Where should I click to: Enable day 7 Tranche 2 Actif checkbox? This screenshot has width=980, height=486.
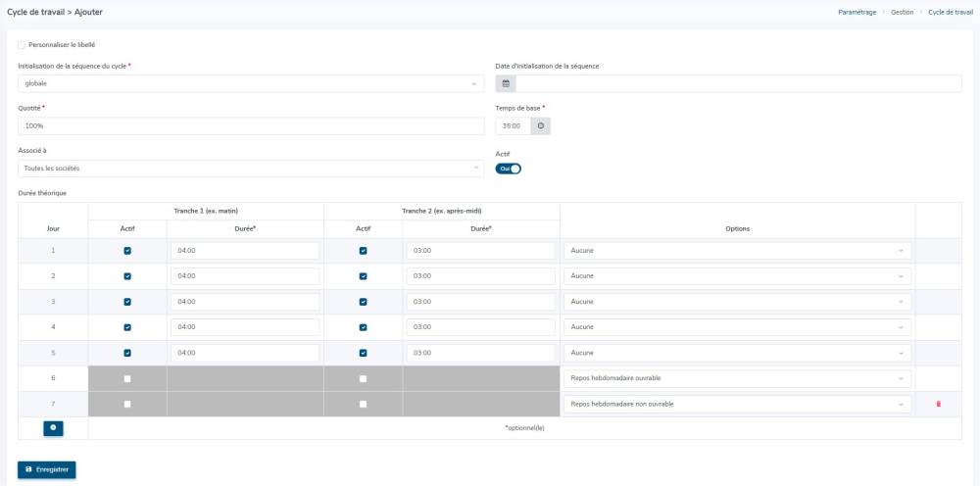(x=364, y=404)
